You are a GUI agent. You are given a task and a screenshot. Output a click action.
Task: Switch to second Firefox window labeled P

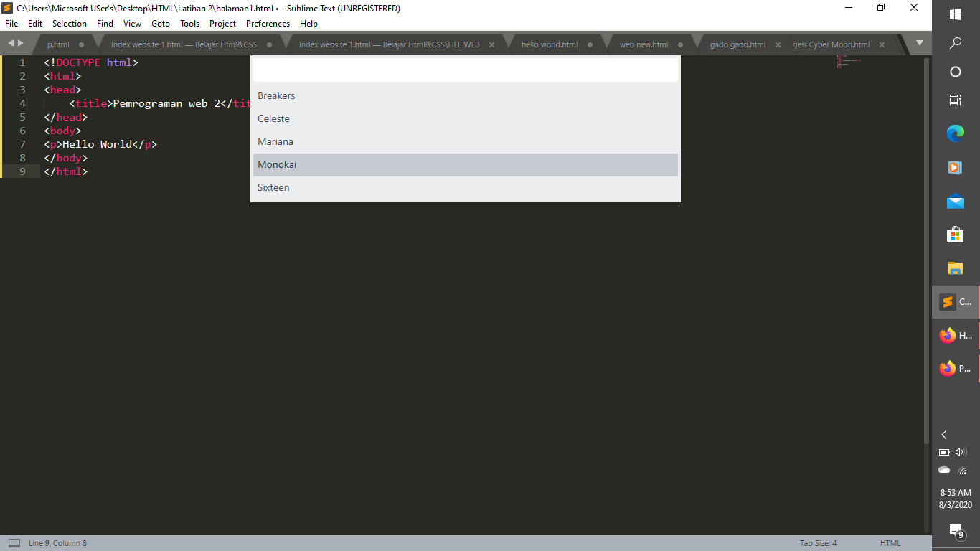956,369
